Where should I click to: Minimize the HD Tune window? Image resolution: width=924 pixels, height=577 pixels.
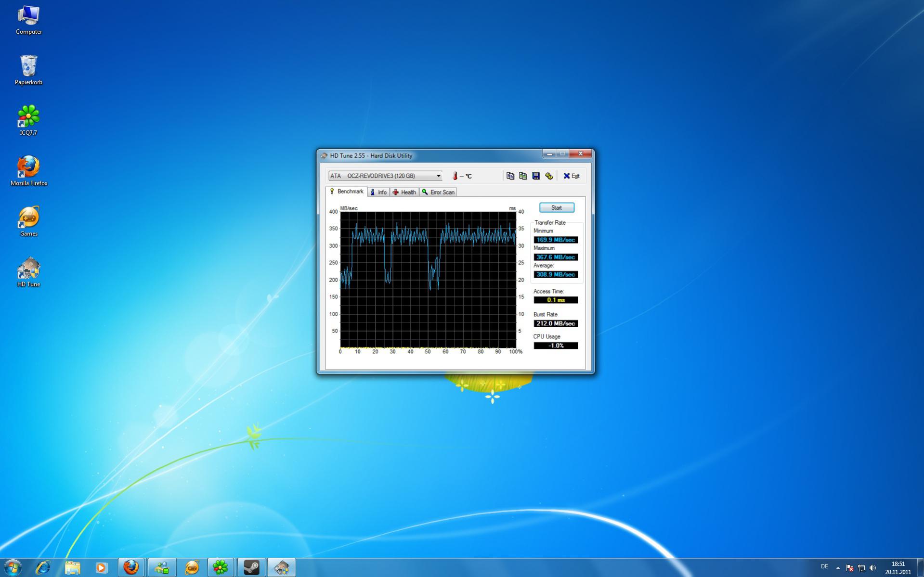click(x=549, y=154)
